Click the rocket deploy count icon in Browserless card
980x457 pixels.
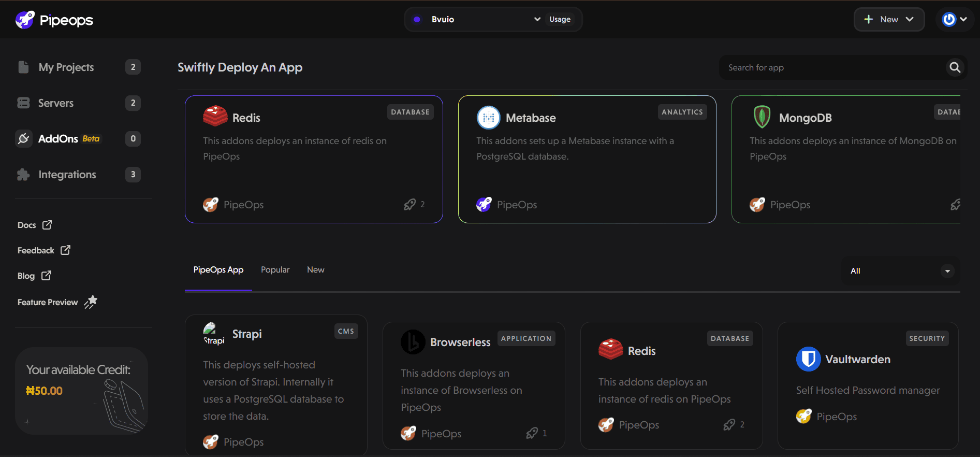pos(532,433)
